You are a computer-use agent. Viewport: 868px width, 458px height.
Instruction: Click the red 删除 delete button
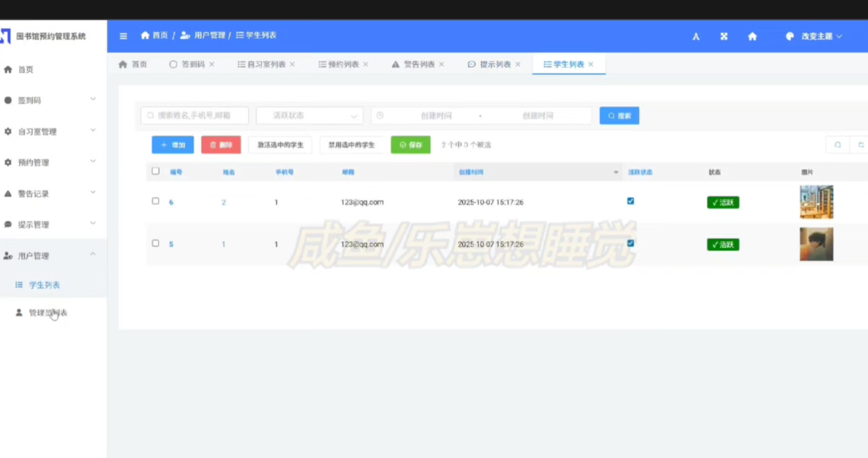(221, 145)
